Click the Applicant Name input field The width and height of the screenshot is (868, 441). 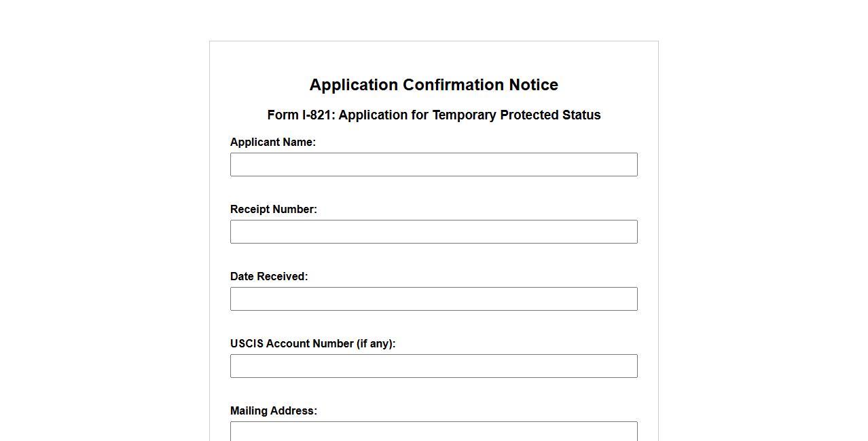tap(433, 165)
